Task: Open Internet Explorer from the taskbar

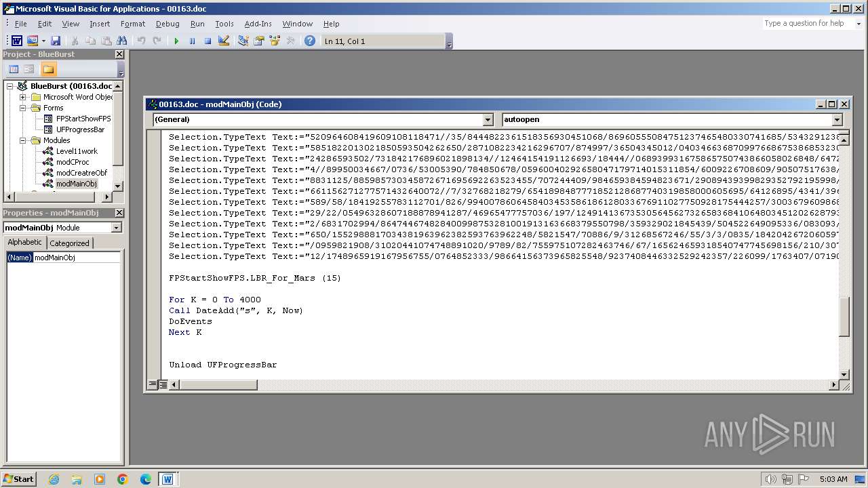Action: pyautogui.click(x=54, y=479)
